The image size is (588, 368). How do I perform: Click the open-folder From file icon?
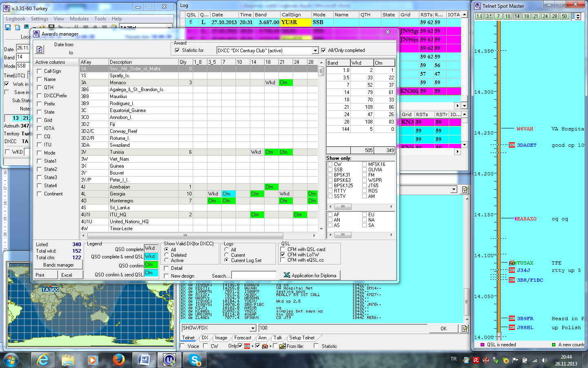(x=282, y=346)
